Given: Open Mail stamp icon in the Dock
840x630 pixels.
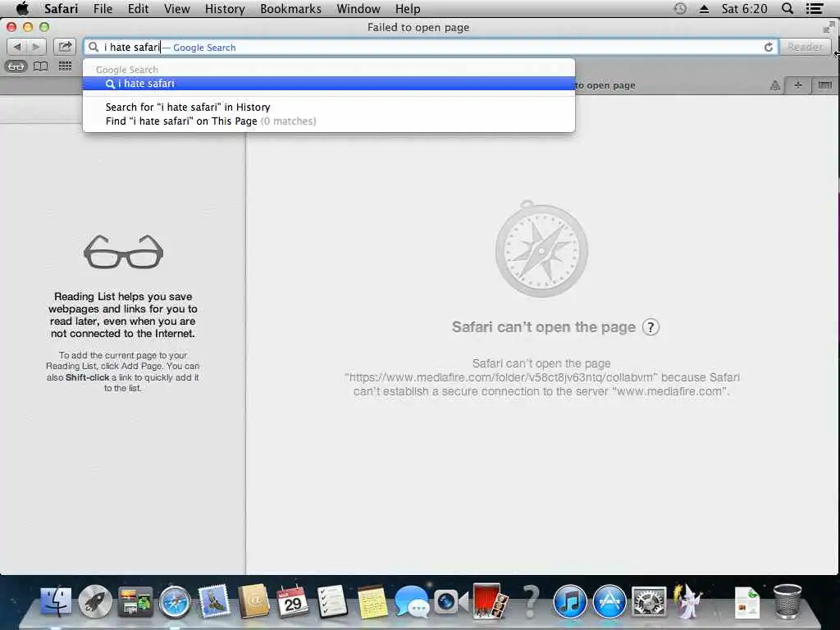Looking at the screenshot, I should [x=214, y=601].
